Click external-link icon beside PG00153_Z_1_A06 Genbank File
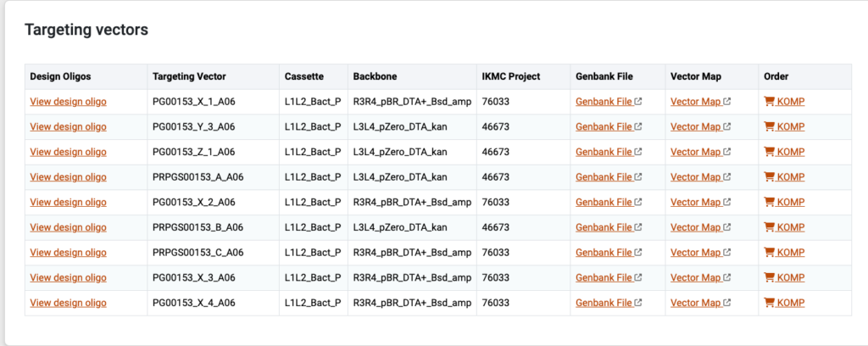This screenshot has height=346, width=868. (638, 152)
